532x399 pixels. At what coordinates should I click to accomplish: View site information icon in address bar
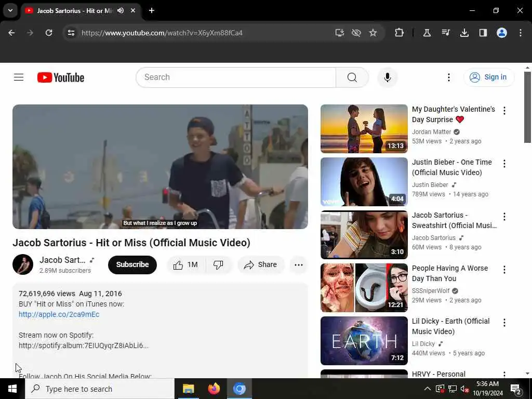click(71, 33)
